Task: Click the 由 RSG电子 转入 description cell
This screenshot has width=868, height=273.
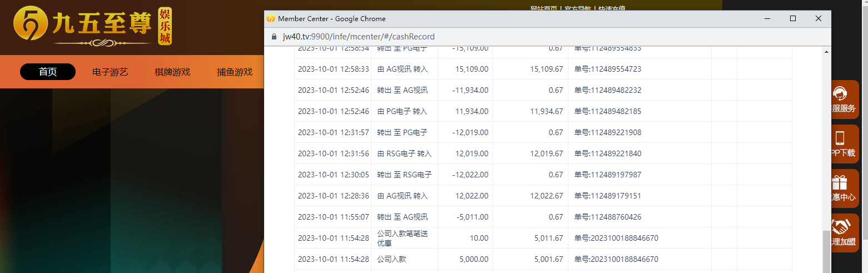Action: [404, 153]
